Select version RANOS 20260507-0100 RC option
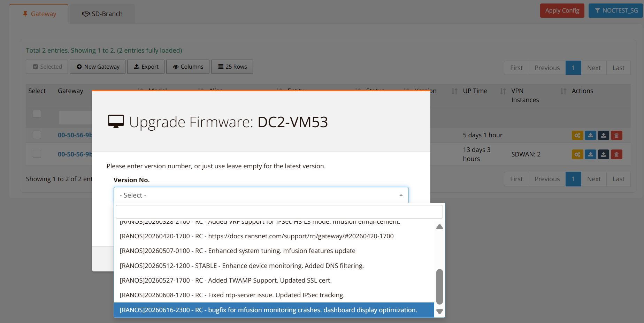This screenshot has height=323, width=644. [274, 251]
